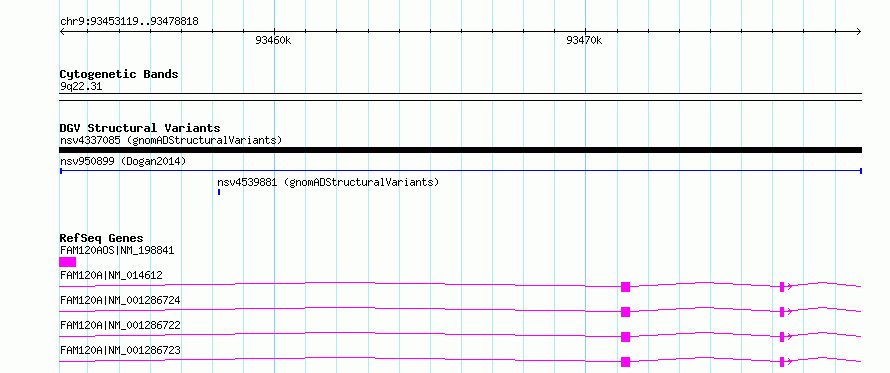Click large exon block of NM_001286722 transcript
Screen dimensions: 890x373
625,337
